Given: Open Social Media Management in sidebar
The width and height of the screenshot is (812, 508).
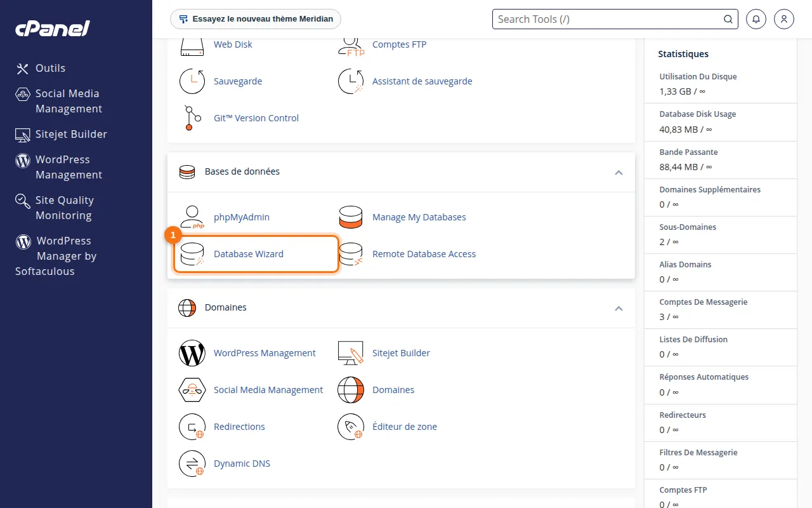Looking at the screenshot, I should 69,101.
